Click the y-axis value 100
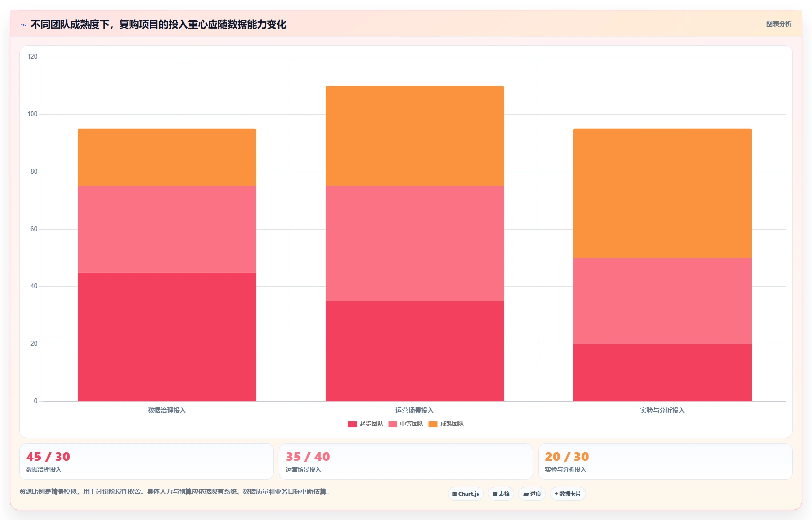Viewport: 812px width, 520px height. coord(32,114)
